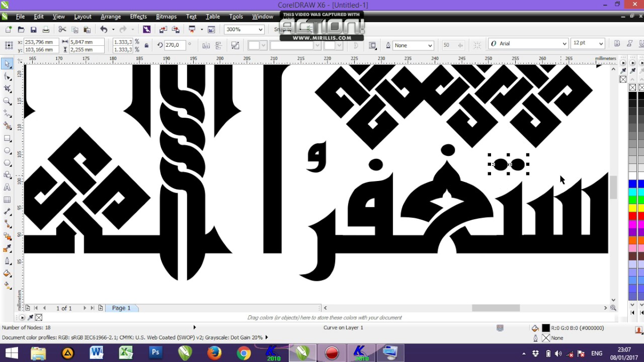Click the Paste clipboard icon
644x362 pixels.
[87, 30]
